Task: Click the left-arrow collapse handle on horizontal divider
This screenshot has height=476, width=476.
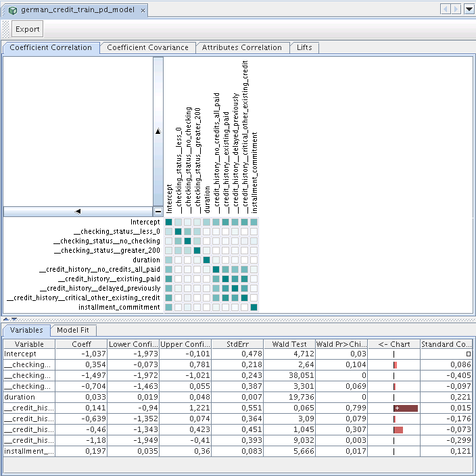Action: click(78, 211)
